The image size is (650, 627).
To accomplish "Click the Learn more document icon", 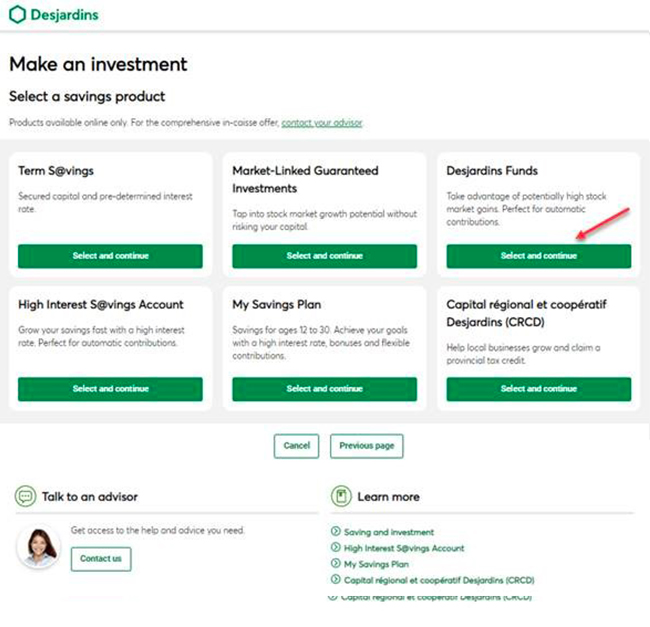I will coord(341,496).
